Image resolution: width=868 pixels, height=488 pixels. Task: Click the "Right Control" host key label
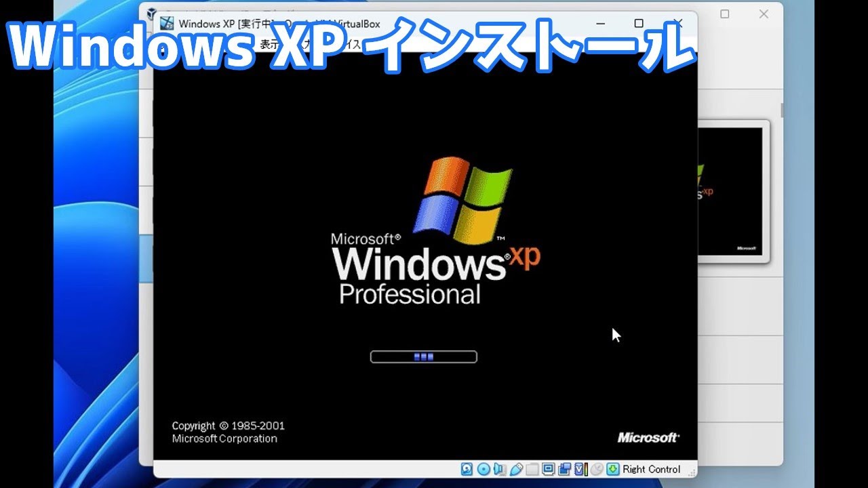652,469
